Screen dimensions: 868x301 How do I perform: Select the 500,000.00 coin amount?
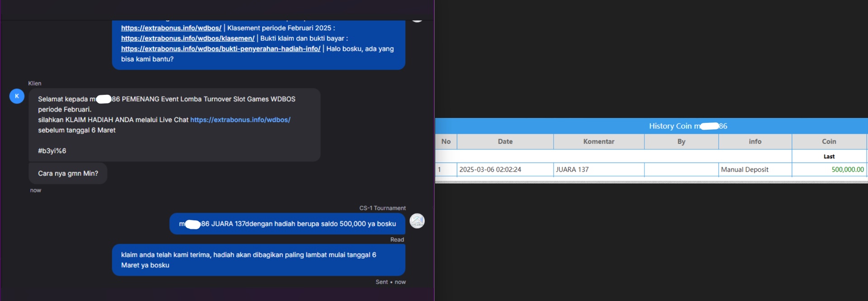click(x=848, y=169)
